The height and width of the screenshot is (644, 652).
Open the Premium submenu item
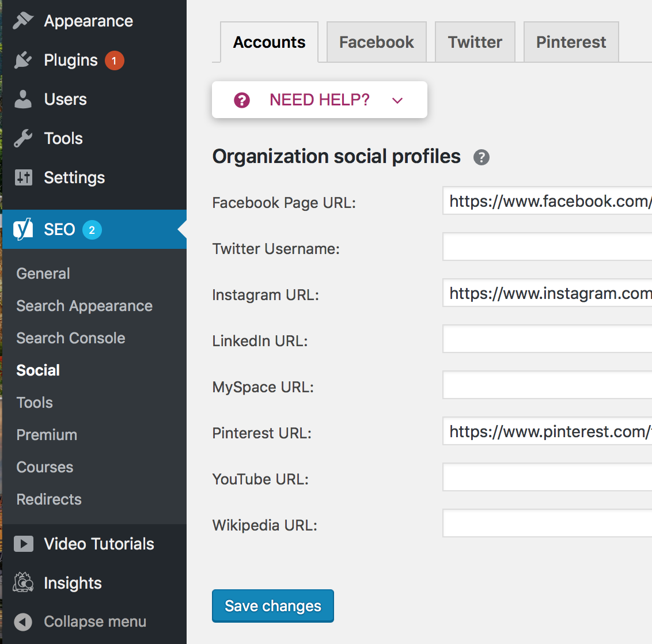pyautogui.click(x=47, y=435)
